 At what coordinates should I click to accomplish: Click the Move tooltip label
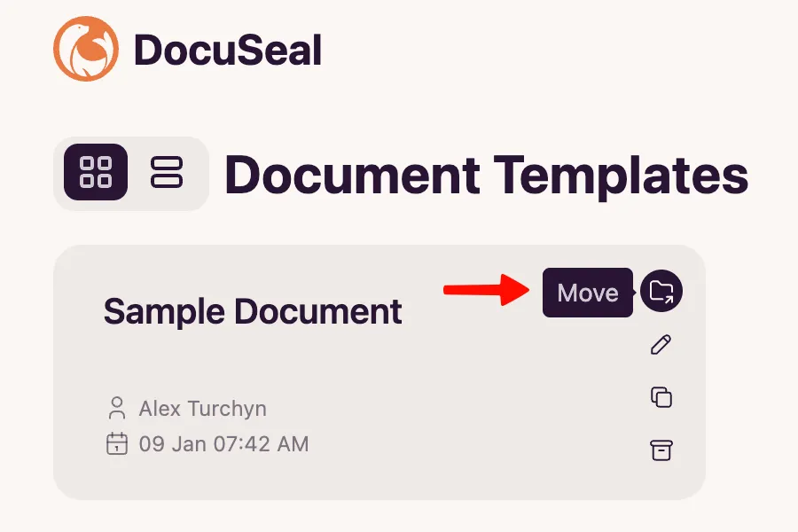pyautogui.click(x=587, y=292)
